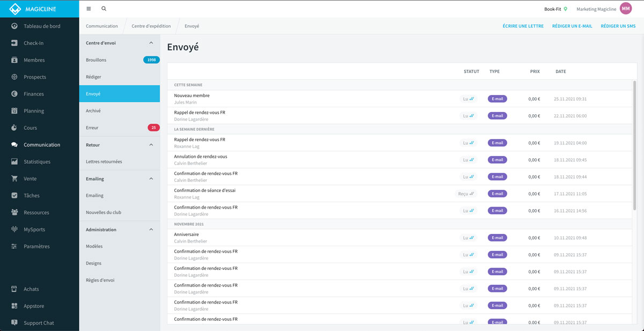644x331 pixels.
Task: Open Designs under Administration
Action: point(119,263)
